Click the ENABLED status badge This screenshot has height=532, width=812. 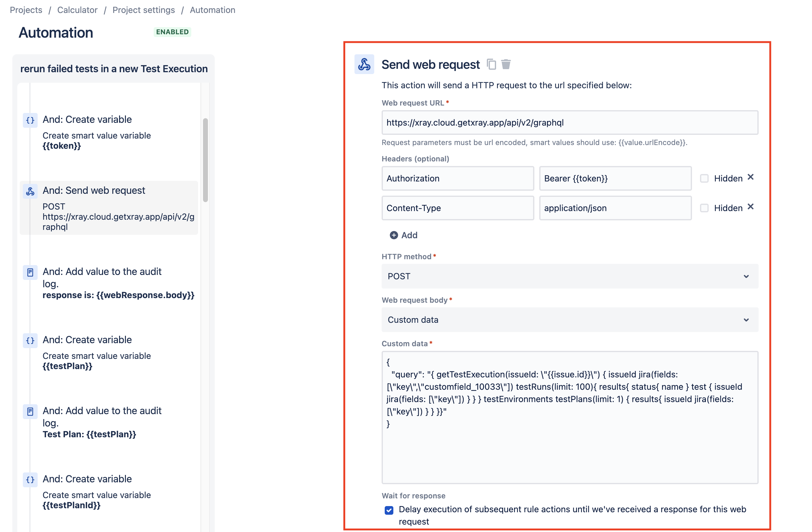[x=172, y=32]
